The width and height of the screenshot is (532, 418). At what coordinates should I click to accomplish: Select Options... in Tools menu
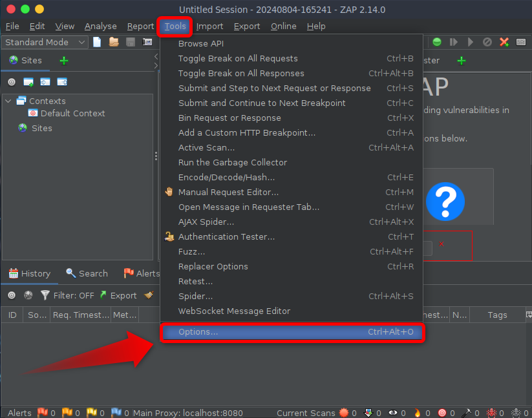[x=292, y=332]
